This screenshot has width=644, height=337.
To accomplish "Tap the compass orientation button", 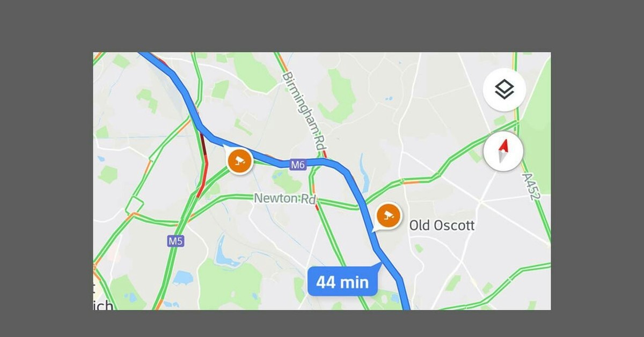I will click(x=503, y=151).
